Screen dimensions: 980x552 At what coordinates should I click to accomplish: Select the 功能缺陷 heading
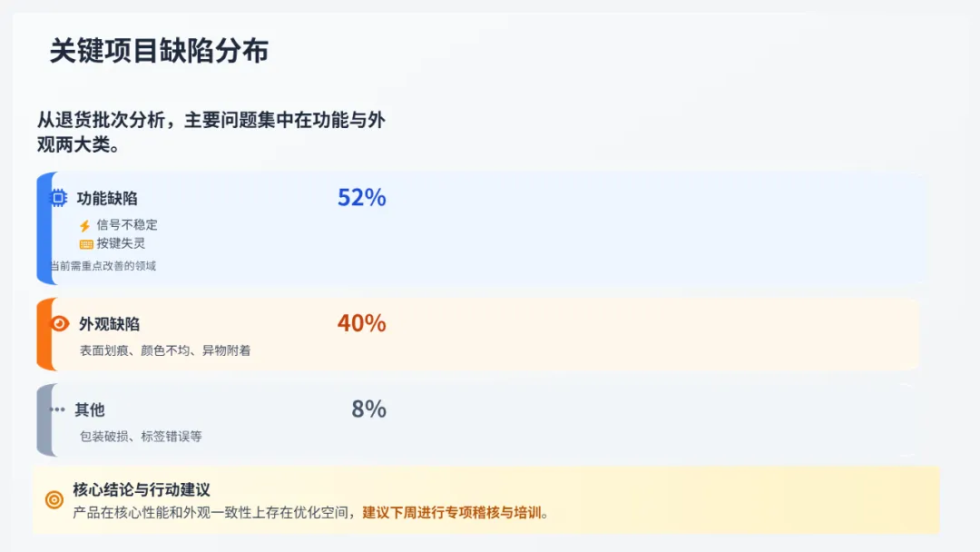(107, 198)
